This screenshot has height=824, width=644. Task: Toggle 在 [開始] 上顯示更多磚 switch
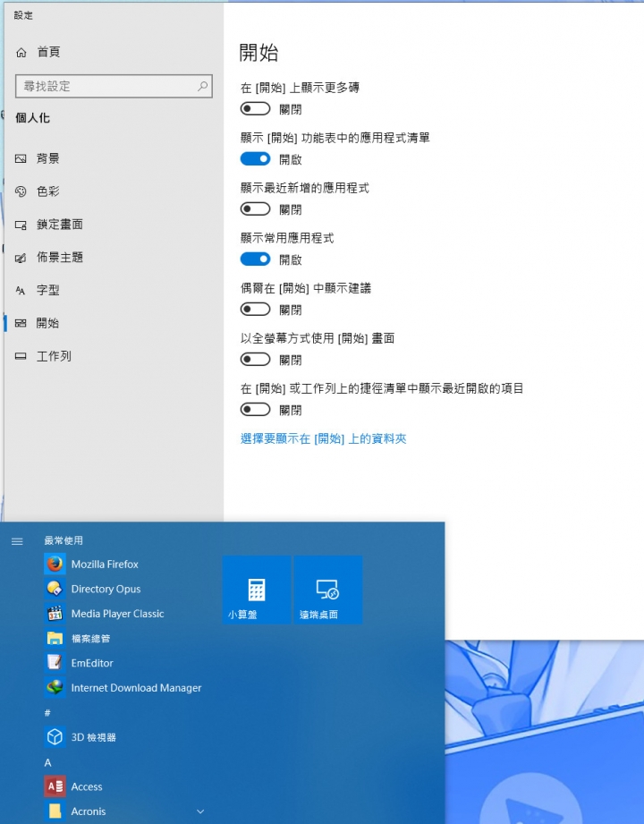point(255,109)
